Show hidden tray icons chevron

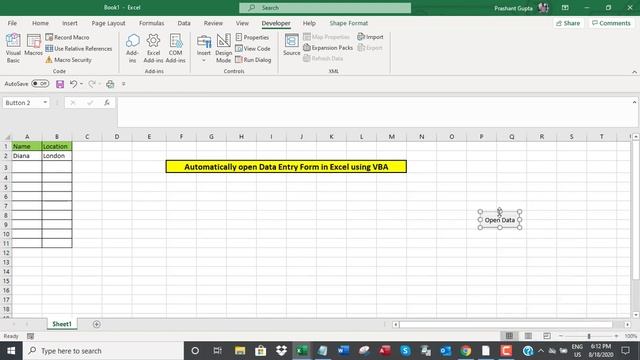[541, 351]
